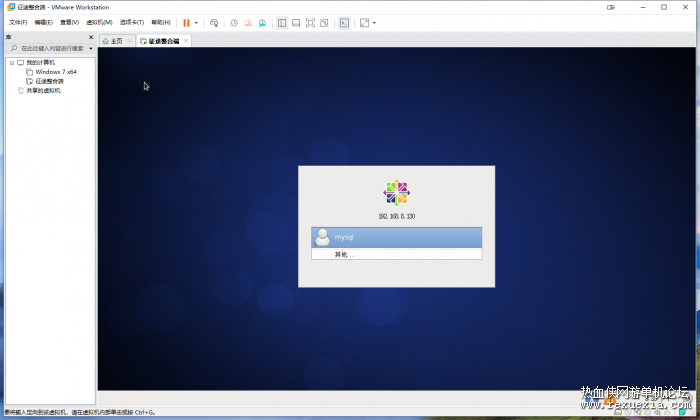Viewport: 700px width, 420px height.
Task: Open the snapshot manager icon
Action: click(x=262, y=23)
